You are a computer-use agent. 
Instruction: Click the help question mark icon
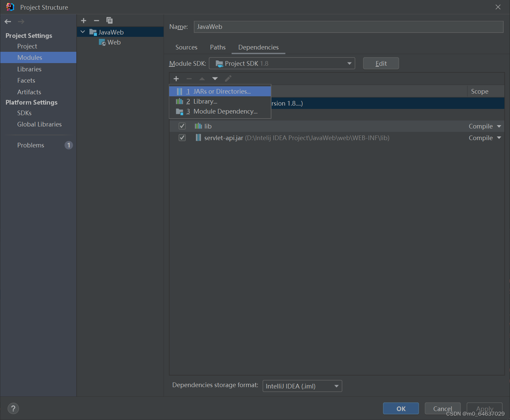tap(13, 408)
